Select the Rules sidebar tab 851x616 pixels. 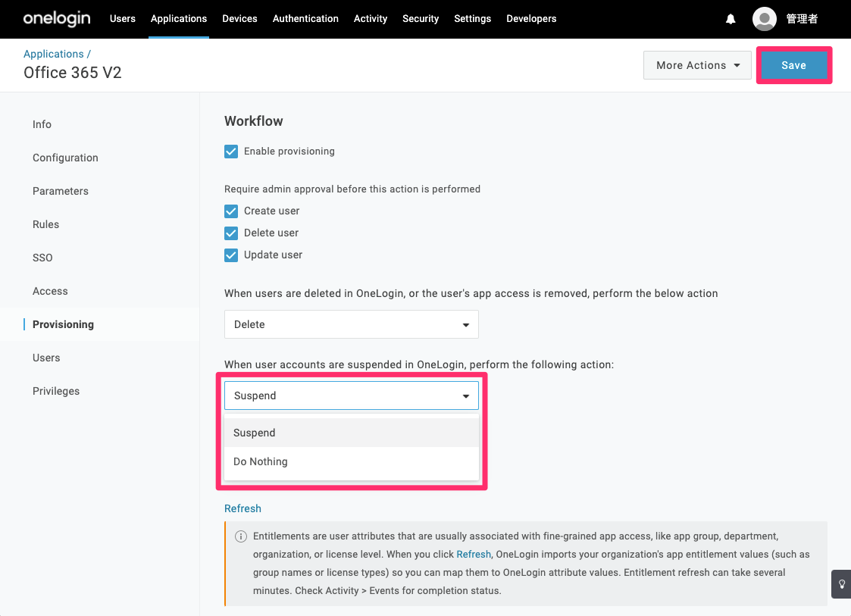(x=45, y=224)
